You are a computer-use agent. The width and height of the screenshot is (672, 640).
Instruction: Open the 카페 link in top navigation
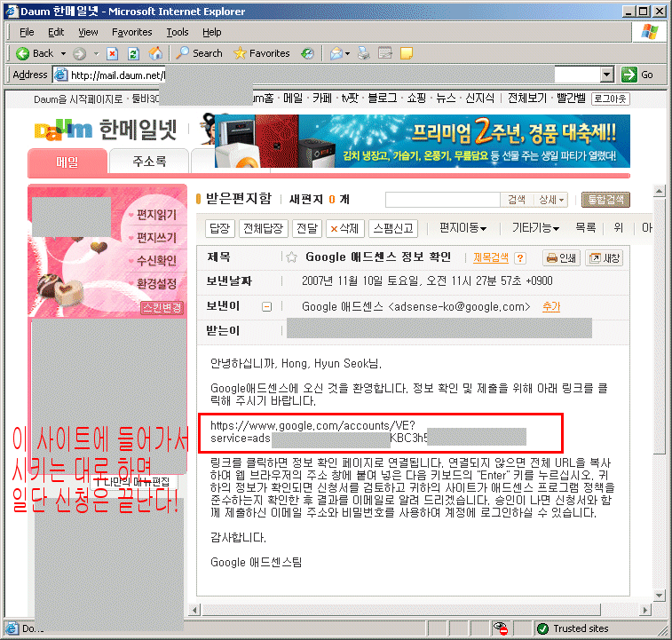pos(322,99)
